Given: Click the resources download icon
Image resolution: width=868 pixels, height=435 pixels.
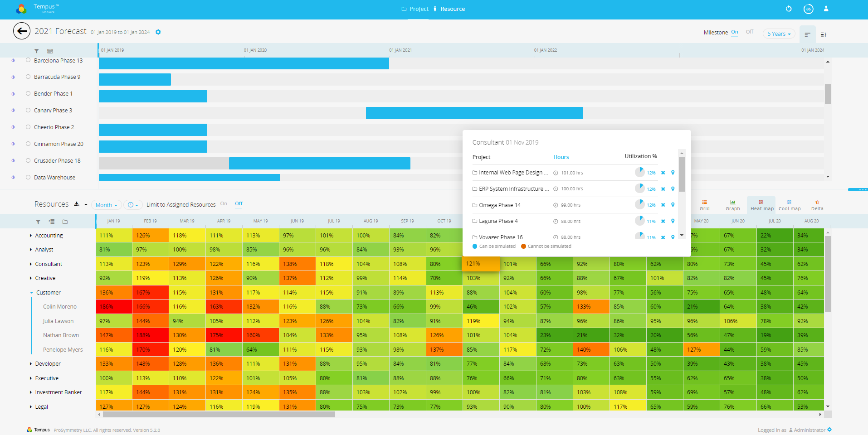Looking at the screenshot, I should point(77,204).
